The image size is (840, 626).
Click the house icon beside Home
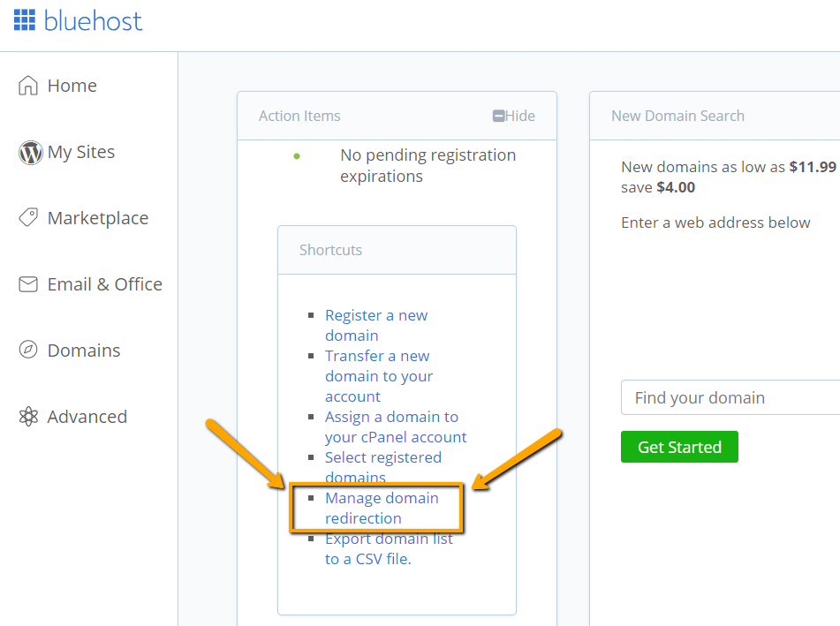pyautogui.click(x=28, y=86)
